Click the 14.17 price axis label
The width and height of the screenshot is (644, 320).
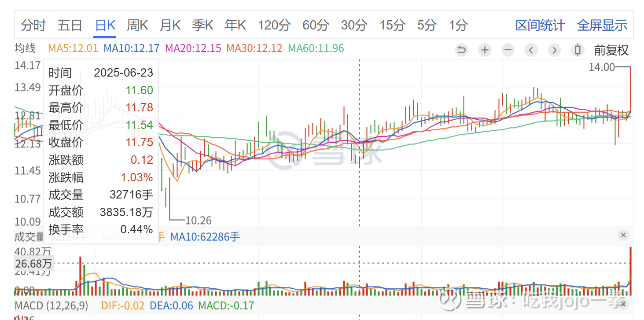click(x=27, y=66)
